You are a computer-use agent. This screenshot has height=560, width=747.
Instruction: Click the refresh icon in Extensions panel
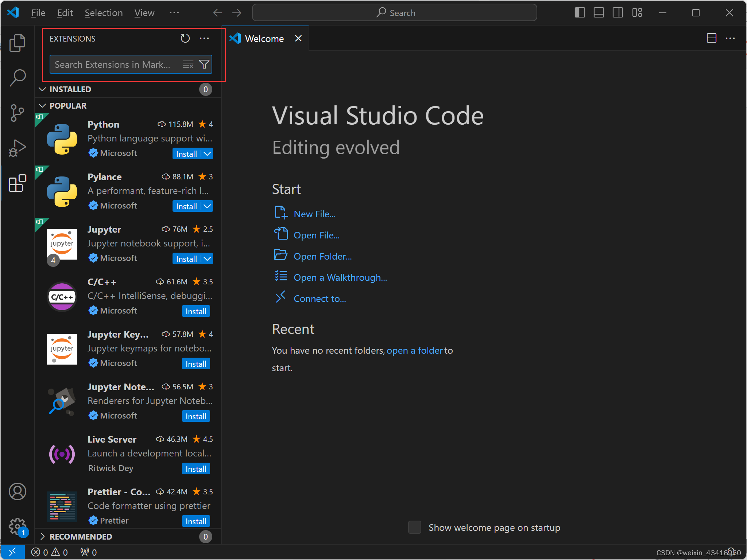click(185, 38)
